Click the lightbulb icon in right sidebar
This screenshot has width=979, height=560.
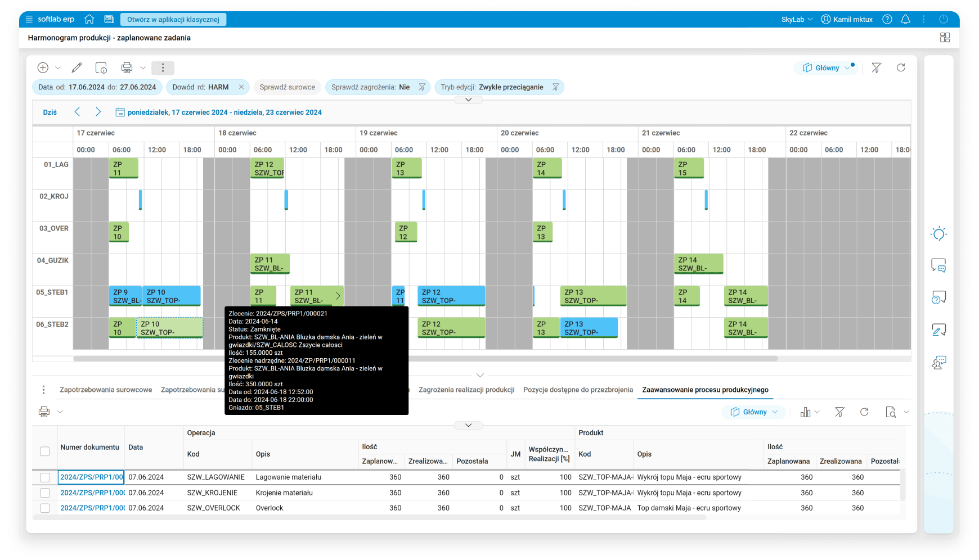(938, 234)
